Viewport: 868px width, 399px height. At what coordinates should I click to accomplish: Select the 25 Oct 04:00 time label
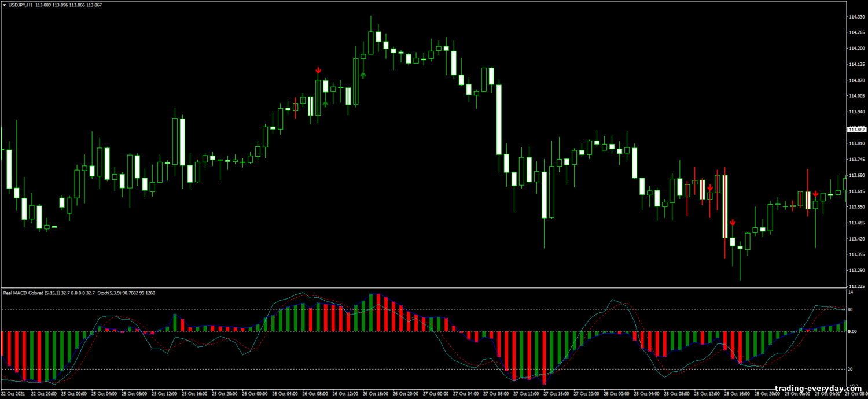104,394
